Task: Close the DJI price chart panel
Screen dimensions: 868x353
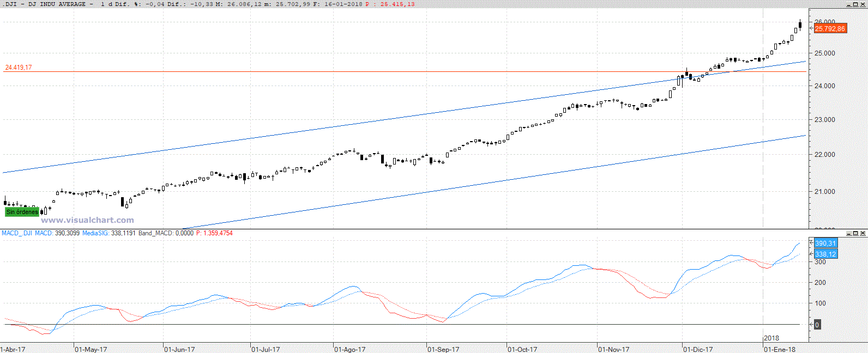Action: point(863,4)
